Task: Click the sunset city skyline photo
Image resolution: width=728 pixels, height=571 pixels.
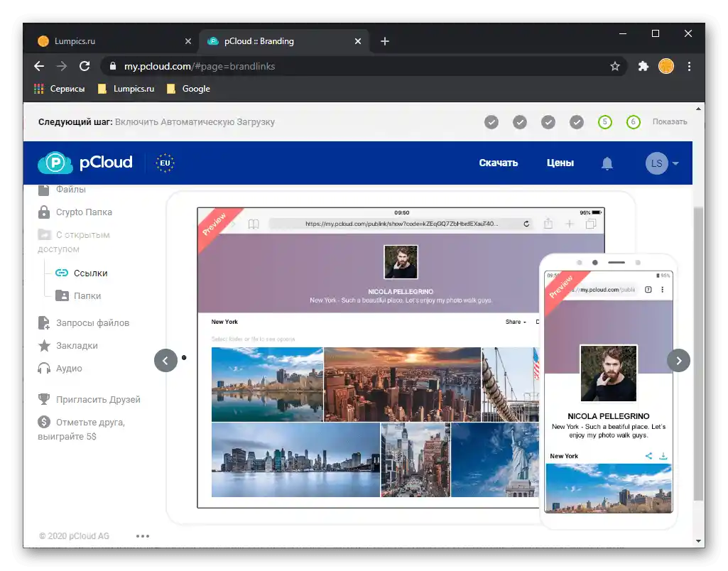Action: (x=403, y=384)
